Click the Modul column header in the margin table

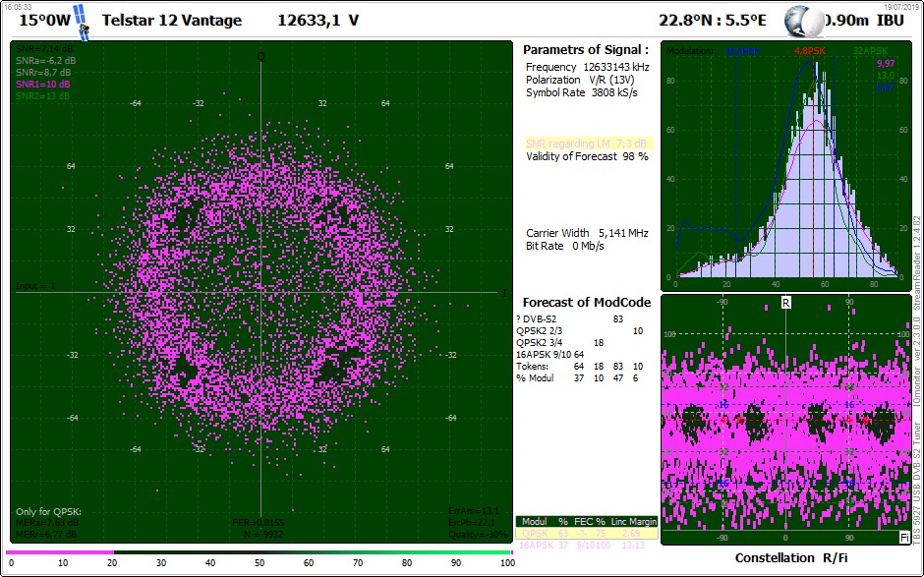click(535, 522)
